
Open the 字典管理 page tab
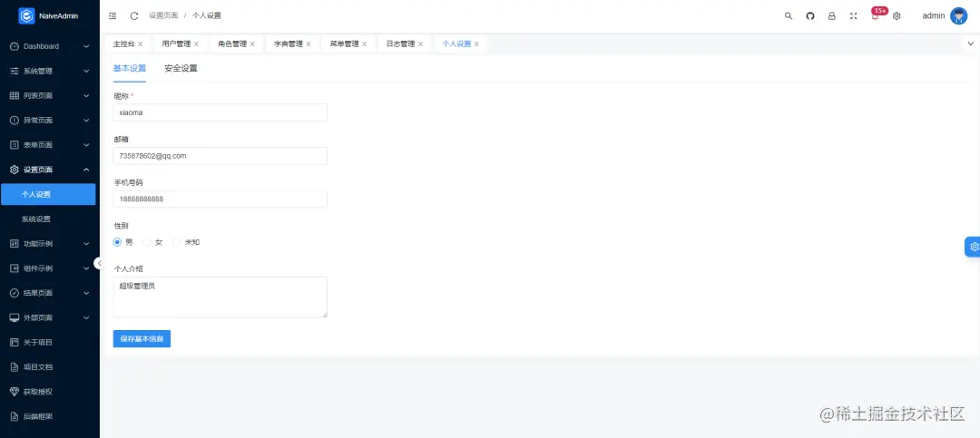(x=289, y=44)
